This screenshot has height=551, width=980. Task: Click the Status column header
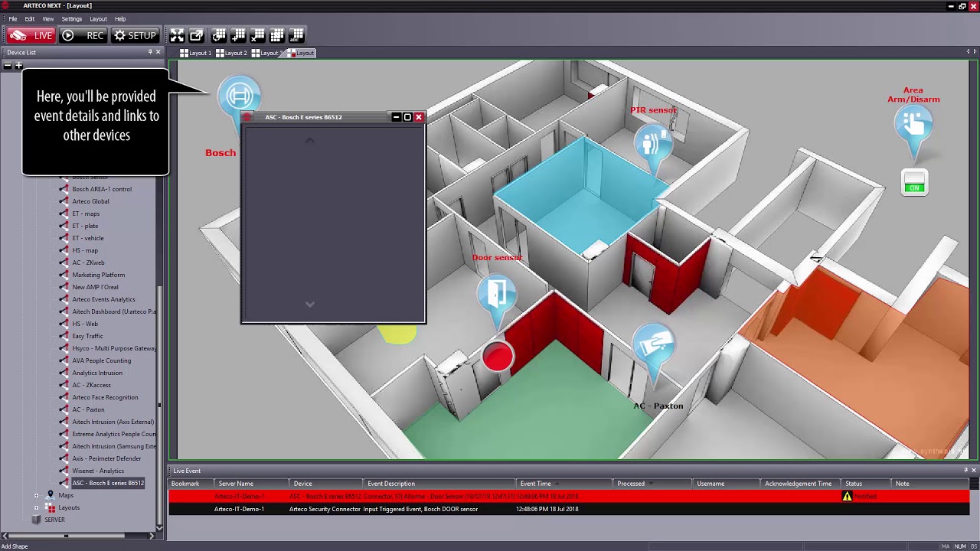[x=866, y=484]
